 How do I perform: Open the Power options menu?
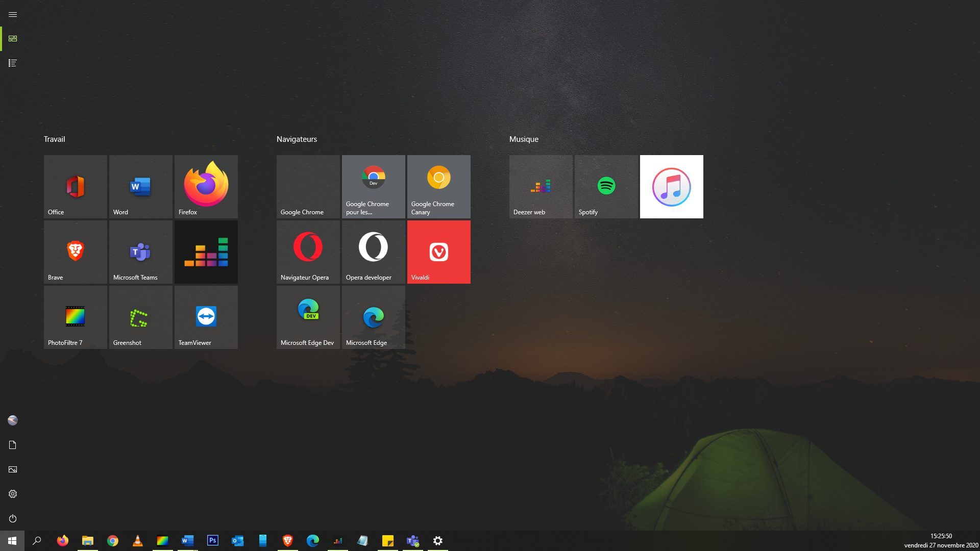pos(13,518)
